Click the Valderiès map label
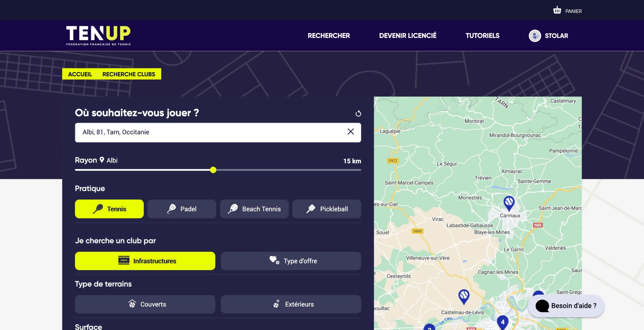This screenshot has height=330, width=644. pos(555,248)
